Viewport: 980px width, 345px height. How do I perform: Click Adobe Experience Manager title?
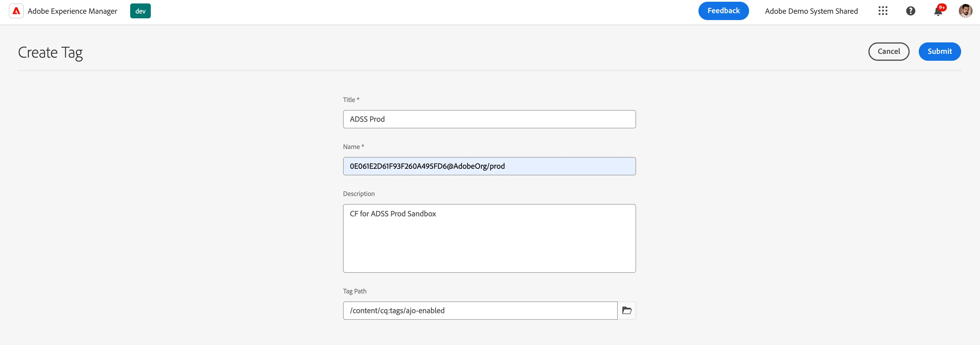click(72, 11)
